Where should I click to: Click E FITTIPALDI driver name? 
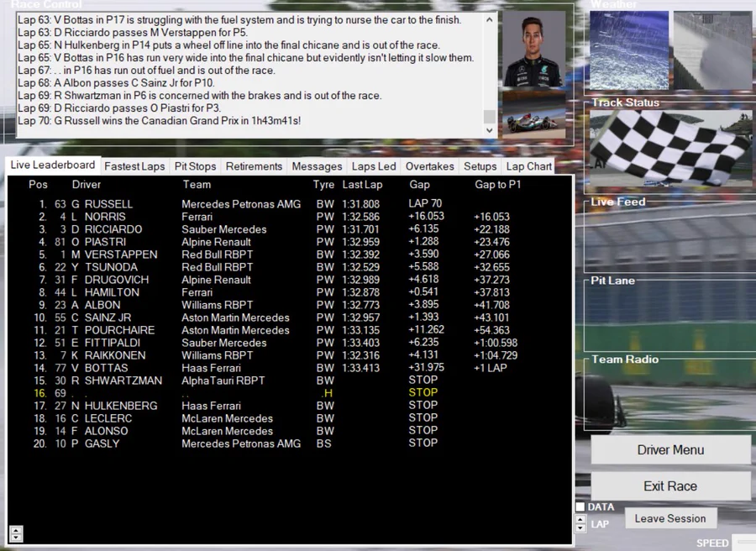106,342
